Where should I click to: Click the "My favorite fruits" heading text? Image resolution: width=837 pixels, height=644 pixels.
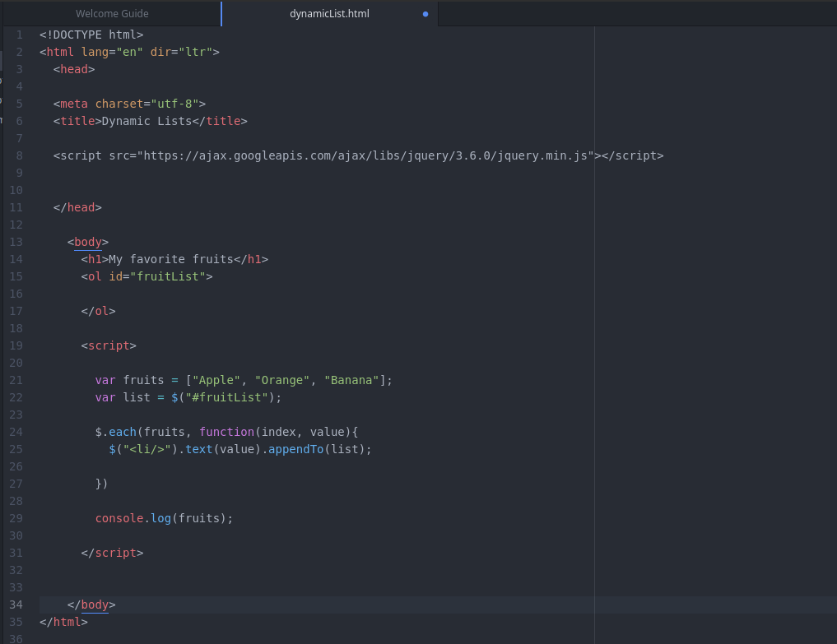pos(171,259)
